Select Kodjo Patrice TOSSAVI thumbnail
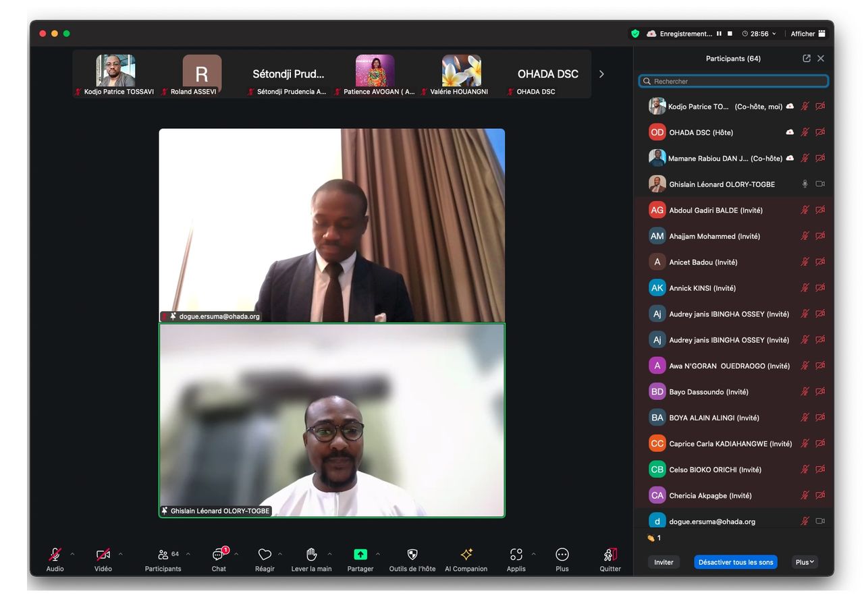Image resolution: width=864 pixels, height=616 pixels. [x=115, y=74]
